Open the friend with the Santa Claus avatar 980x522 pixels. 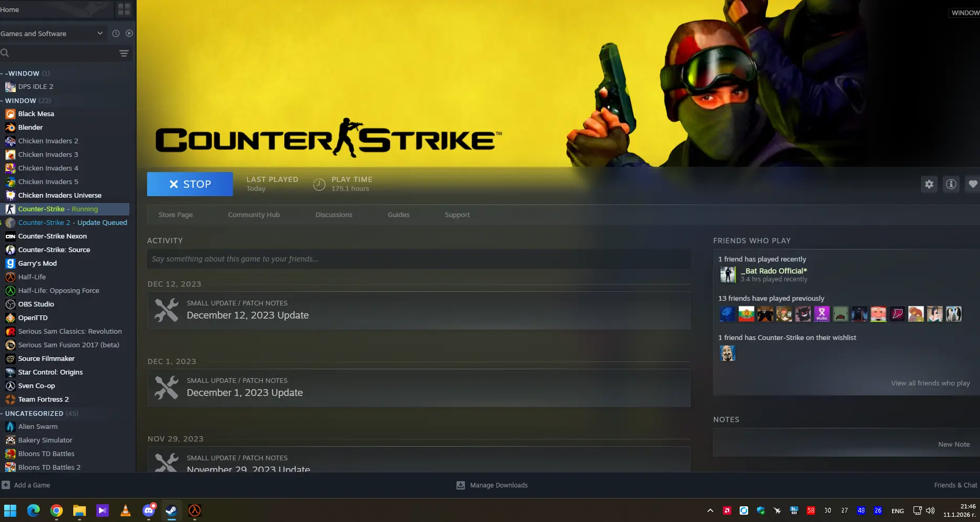[x=878, y=314]
